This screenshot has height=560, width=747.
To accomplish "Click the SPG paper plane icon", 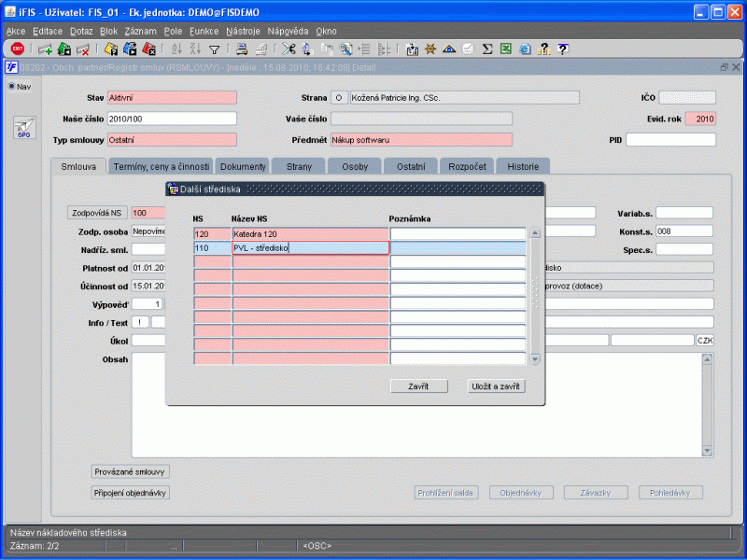I will 24,128.
